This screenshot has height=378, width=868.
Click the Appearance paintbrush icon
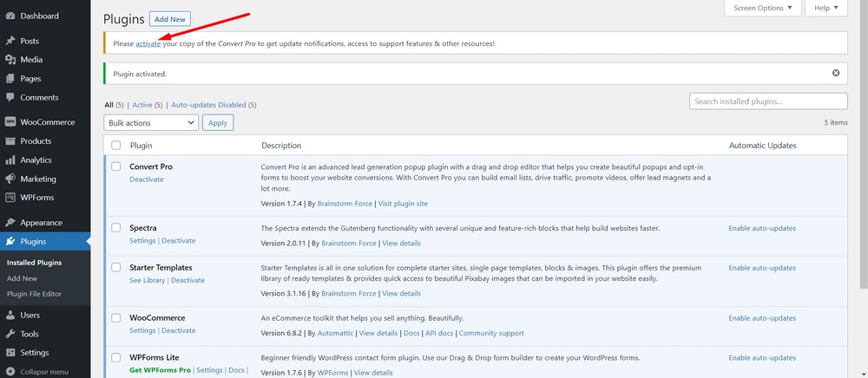(x=10, y=223)
